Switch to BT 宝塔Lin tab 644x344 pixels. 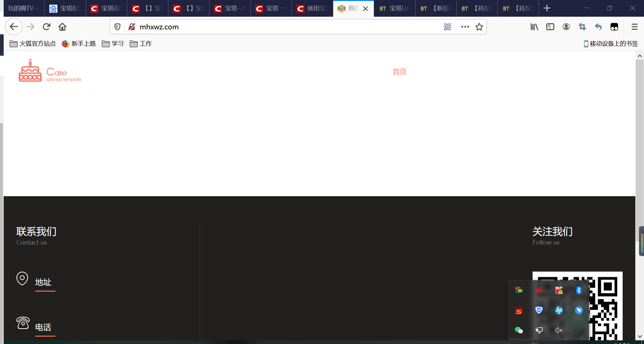pyautogui.click(x=395, y=8)
